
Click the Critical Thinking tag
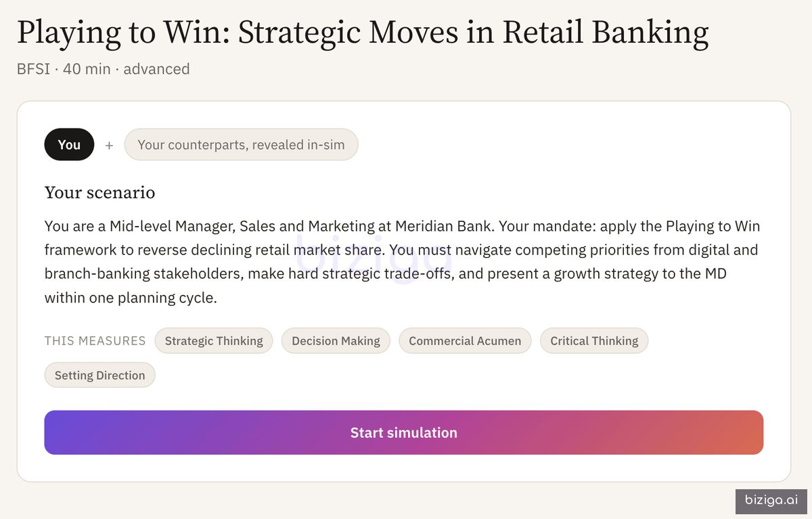(x=594, y=341)
